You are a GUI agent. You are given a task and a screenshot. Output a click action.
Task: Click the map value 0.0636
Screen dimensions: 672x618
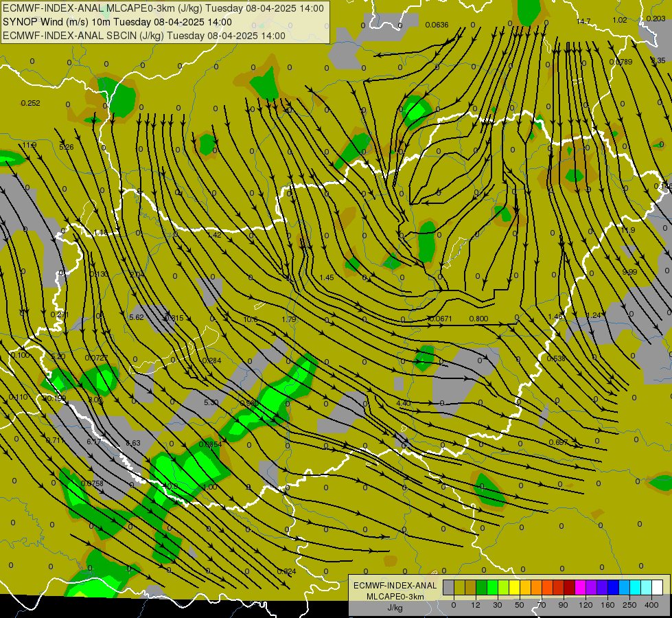(x=437, y=25)
